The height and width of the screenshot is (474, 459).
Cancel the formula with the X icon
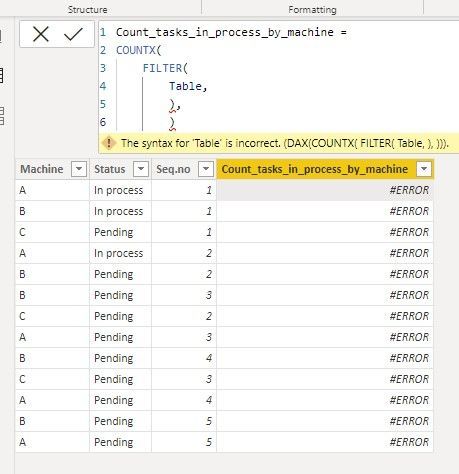point(41,34)
